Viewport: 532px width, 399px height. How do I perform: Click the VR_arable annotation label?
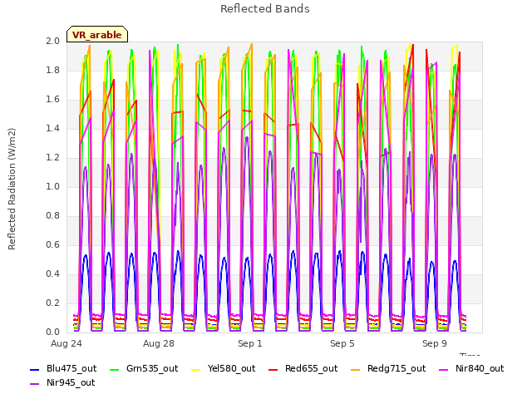point(97,34)
